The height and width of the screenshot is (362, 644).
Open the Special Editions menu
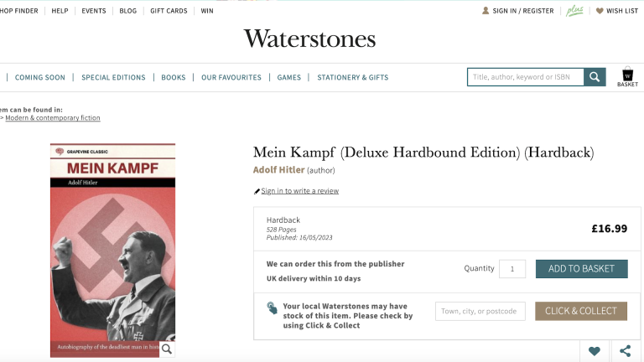click(x=113, y=77)
